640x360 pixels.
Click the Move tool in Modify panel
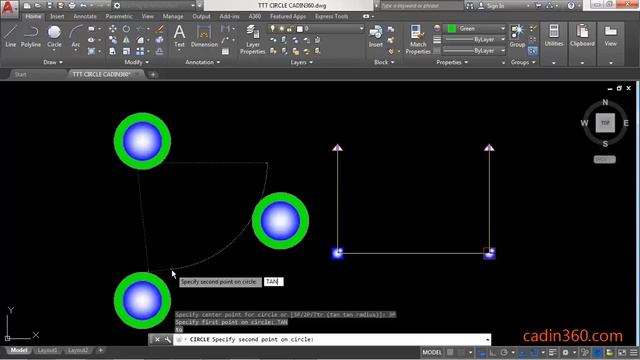tap(113, 29)
